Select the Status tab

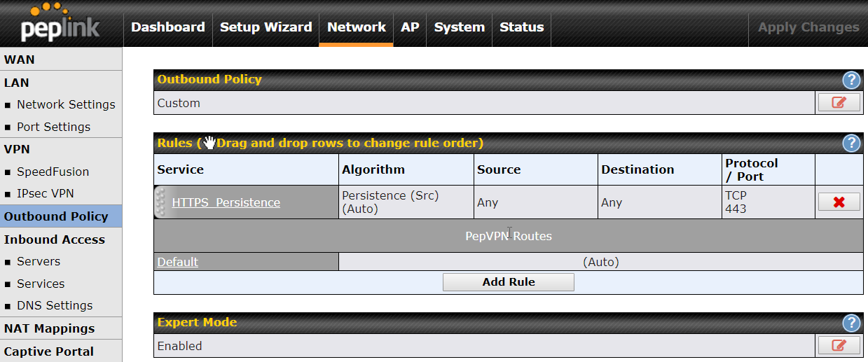tap(521, 27)
